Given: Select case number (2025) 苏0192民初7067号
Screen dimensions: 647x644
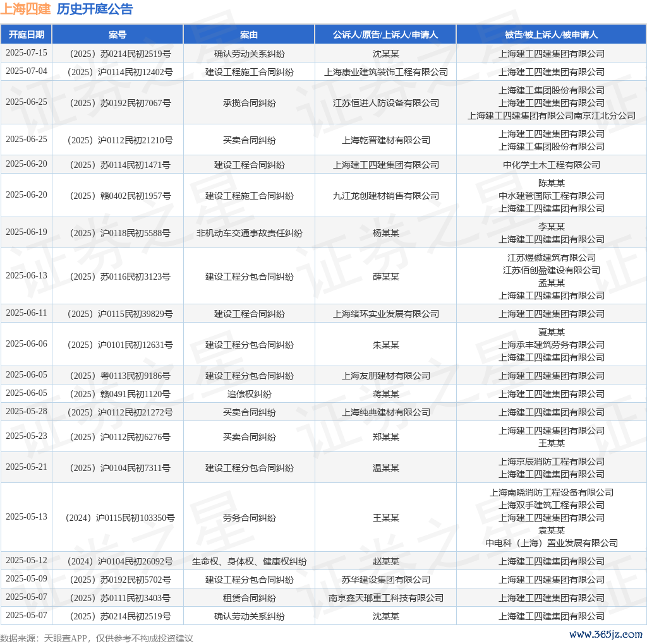Looking at the screenshot, I should 120,103.
